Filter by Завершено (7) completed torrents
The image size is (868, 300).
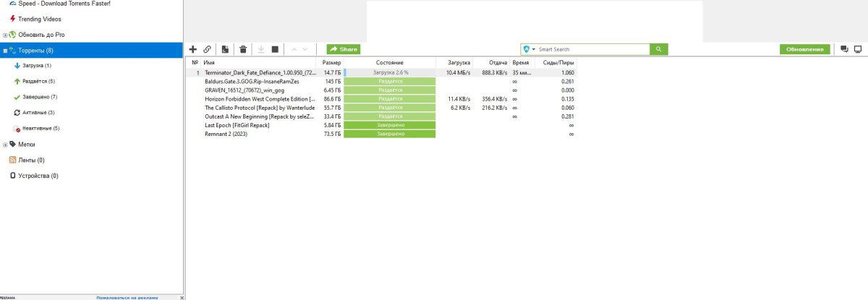pos(40,97)
